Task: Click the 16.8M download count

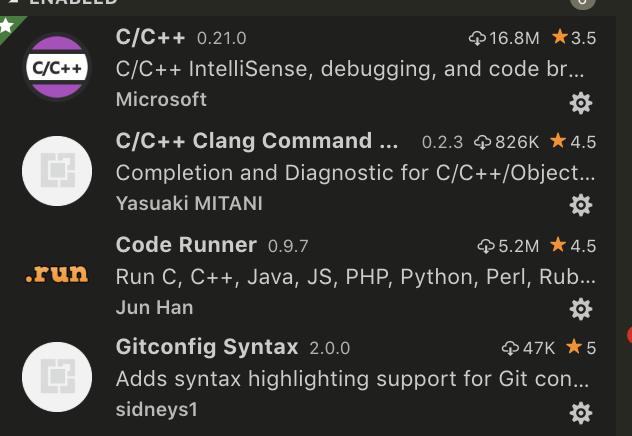Action: click(505, 39)
